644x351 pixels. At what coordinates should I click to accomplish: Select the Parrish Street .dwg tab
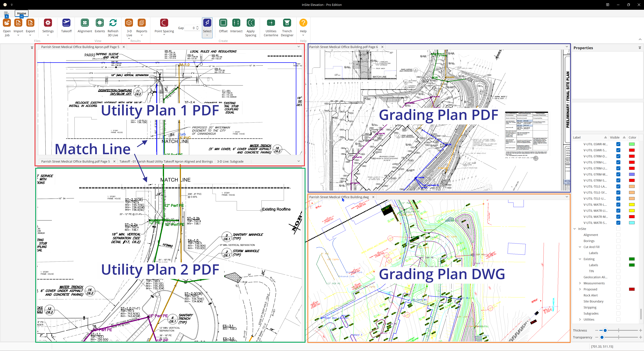pyautogui.click(x=339, y=197)
